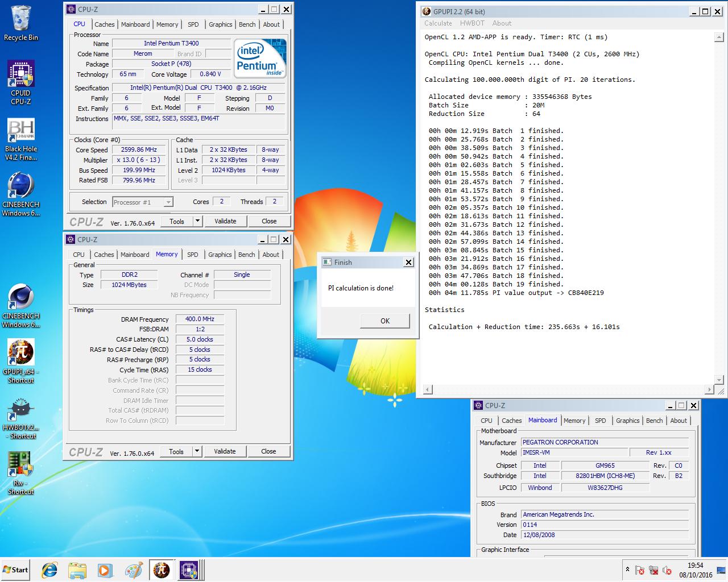This screenshot has width=728, height=582.
Task: Click OK in Finish dialog
Action: [385, 321]
